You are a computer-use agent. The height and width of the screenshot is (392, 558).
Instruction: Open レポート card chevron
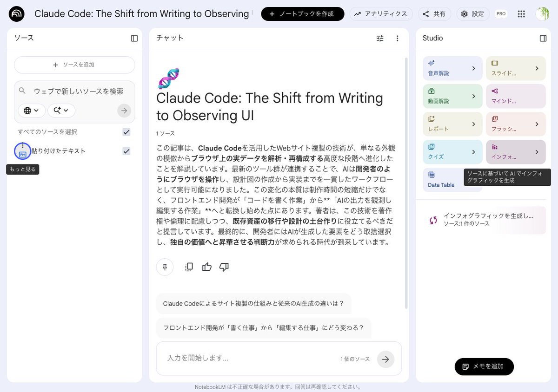[x=474, y=124]
